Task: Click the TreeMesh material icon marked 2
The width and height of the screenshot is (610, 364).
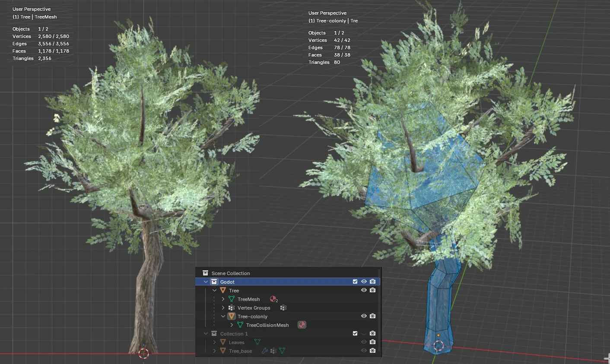Action: 273,299
